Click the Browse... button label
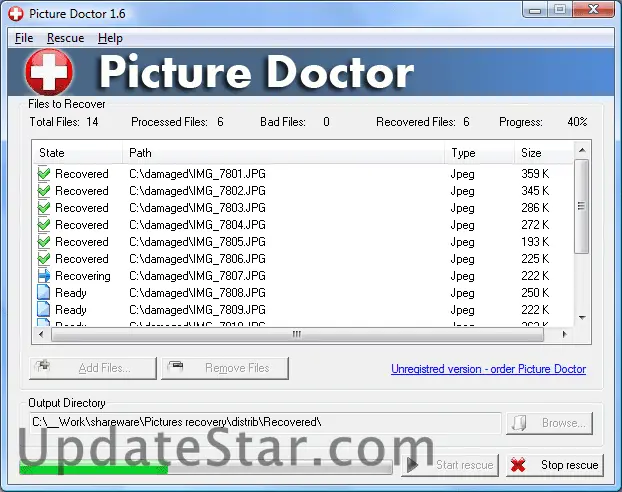Viewport: 622px width, 492px height. coord(564,423)
